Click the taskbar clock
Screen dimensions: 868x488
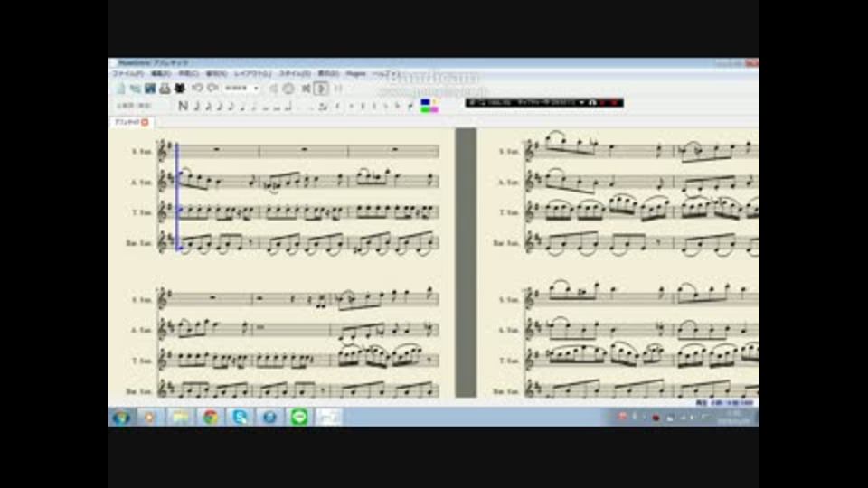734,418
